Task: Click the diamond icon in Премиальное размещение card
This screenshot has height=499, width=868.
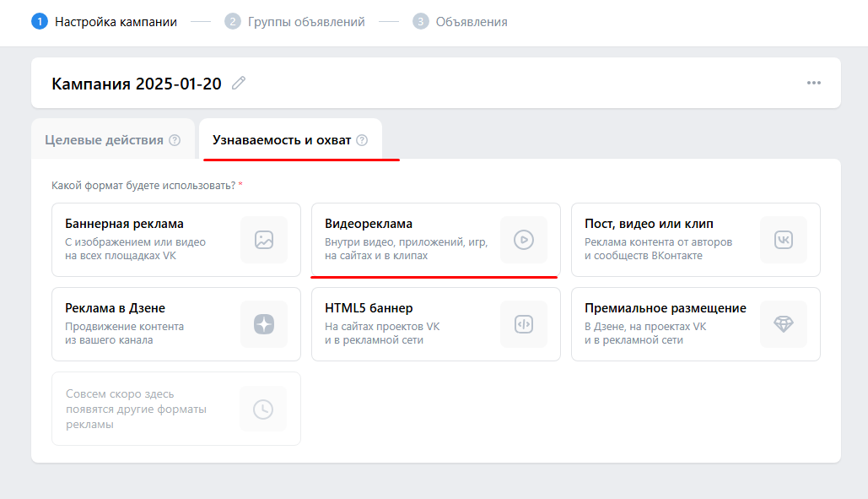Action: [784, 324]
